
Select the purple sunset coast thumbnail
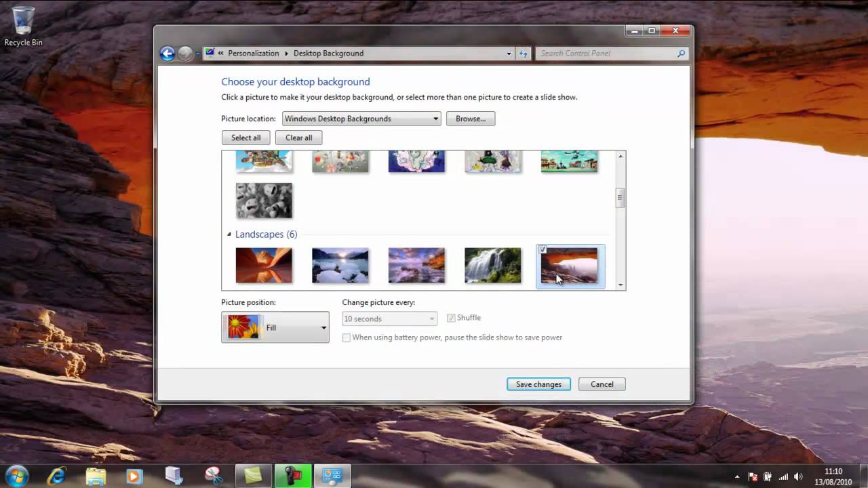coord(416,265)
